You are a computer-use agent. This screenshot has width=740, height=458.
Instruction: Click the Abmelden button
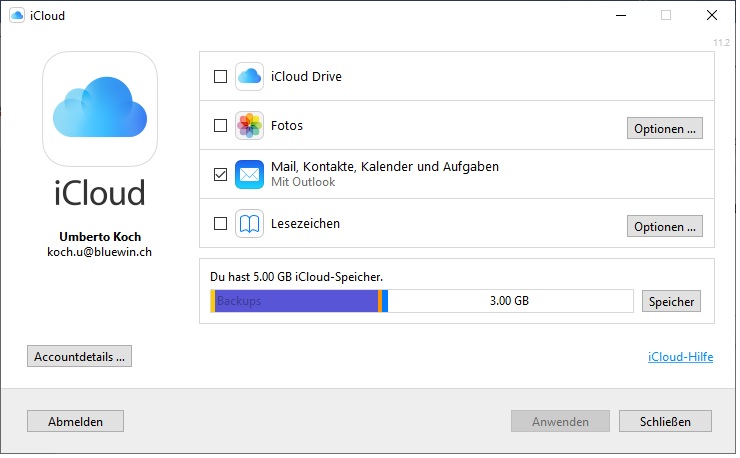tap(76, 421)
